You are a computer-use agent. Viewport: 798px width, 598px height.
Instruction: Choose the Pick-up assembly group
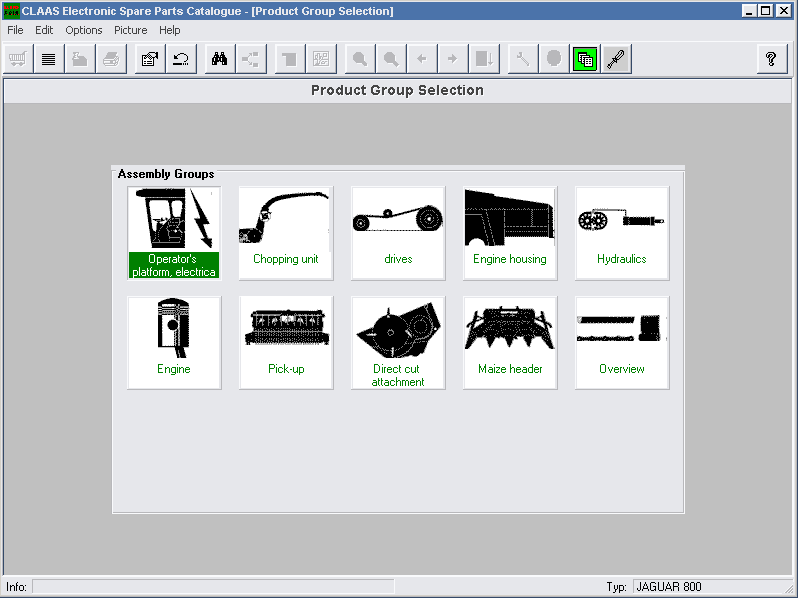point(286,343)
